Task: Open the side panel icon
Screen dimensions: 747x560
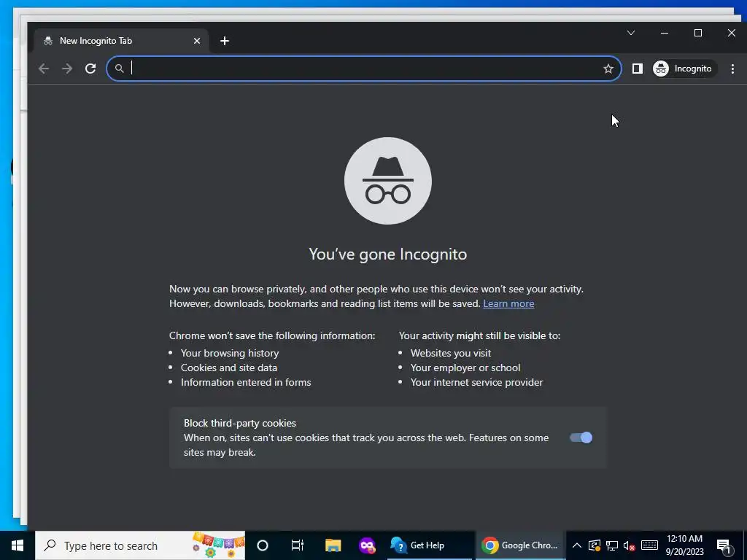Action: click(638, 69)
